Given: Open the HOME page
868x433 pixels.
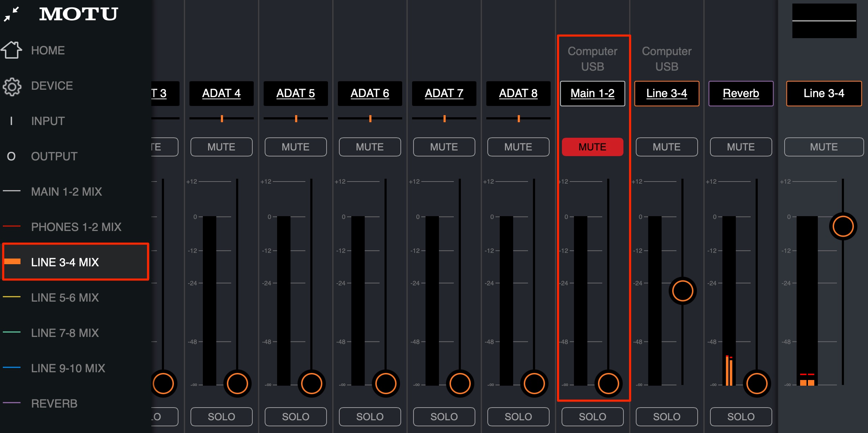Looking at the screenshot, I should [x=48, y=50].
